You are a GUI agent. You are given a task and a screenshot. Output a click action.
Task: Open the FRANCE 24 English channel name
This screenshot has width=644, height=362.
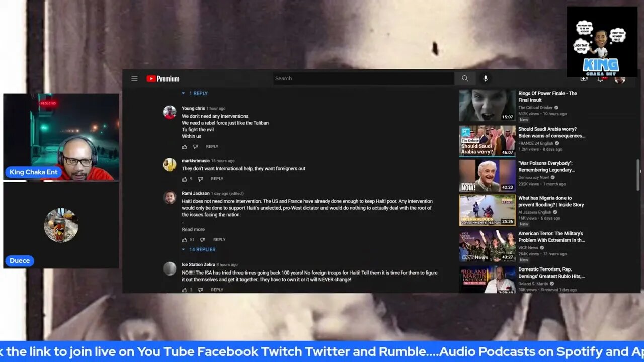pos(535,143)
